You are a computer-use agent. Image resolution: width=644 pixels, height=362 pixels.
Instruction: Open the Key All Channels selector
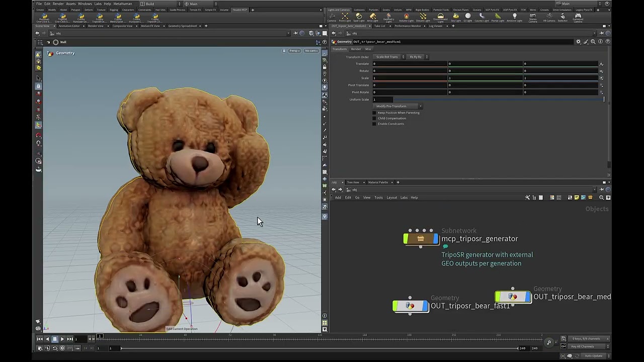tap(584, 346)
